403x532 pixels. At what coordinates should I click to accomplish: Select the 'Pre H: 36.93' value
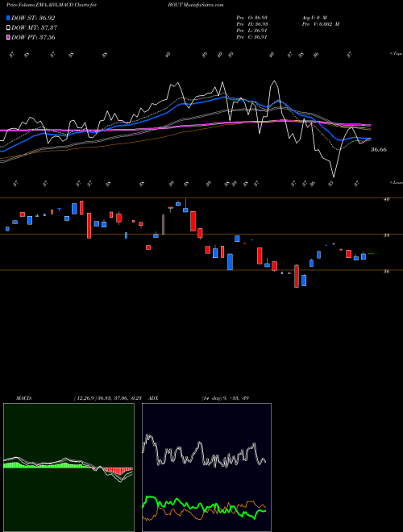point(252,24)
